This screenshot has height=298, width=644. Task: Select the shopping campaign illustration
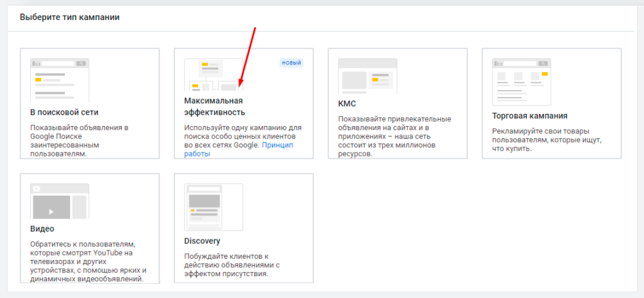(522, 82)
